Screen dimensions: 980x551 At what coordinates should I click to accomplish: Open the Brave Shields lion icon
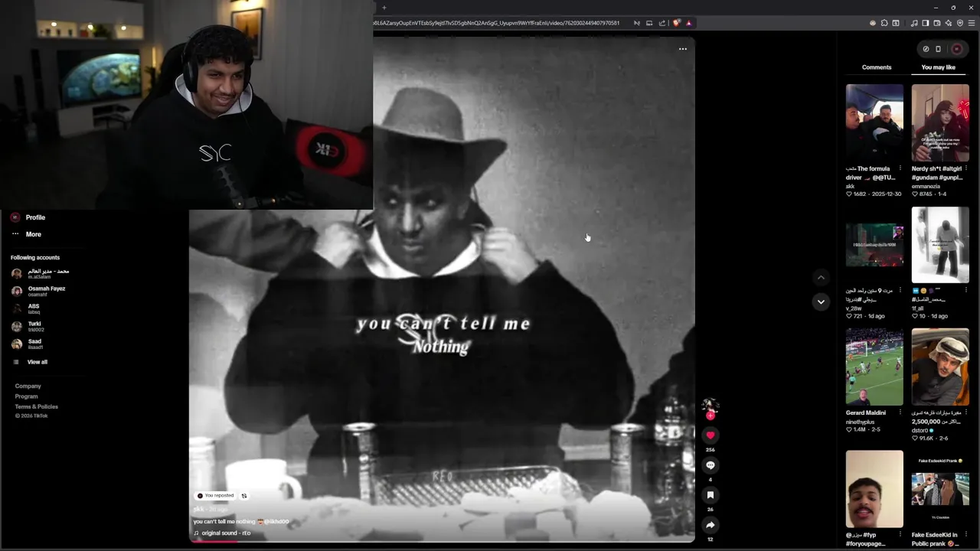click(x=676, y=23)
